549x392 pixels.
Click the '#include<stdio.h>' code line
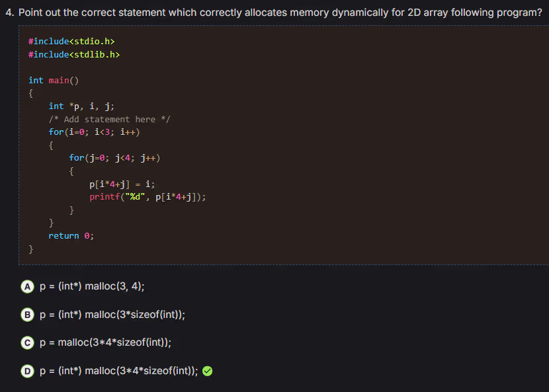(x=67, y=42)
